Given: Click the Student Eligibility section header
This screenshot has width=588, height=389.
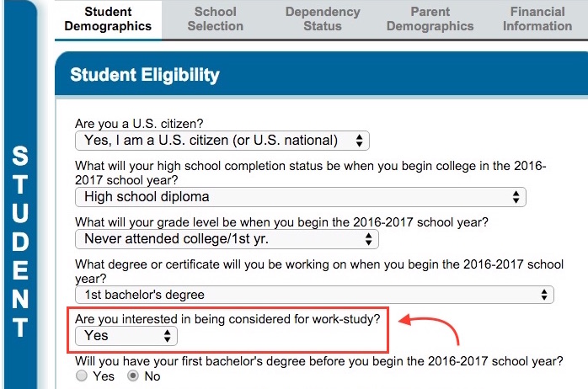Looking at the screenshot, I should [x=145, y=75].
